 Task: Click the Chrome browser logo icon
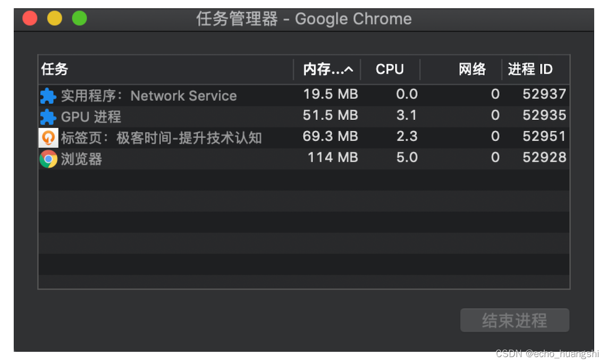[48, 159]
